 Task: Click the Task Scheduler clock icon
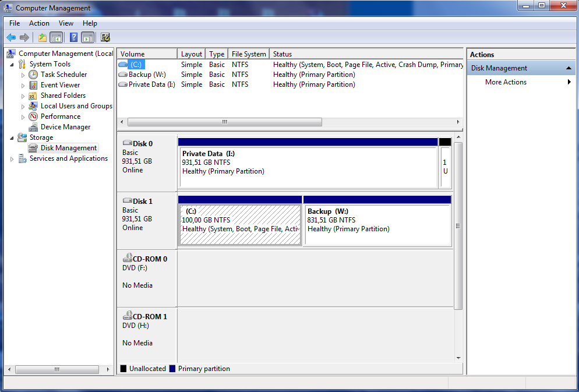[x=33, y=75]
